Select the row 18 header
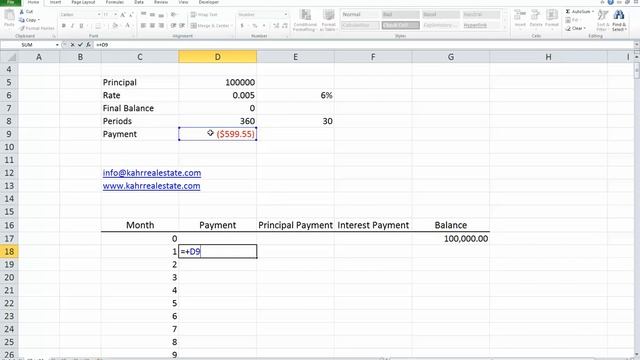This screenshot has height=360, width=640. [9, 251]
